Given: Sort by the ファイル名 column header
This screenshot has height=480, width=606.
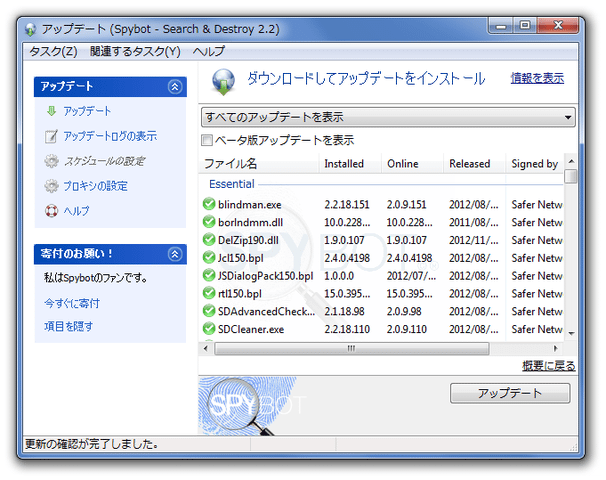Looking at the screenshot, I should [259, 164].
